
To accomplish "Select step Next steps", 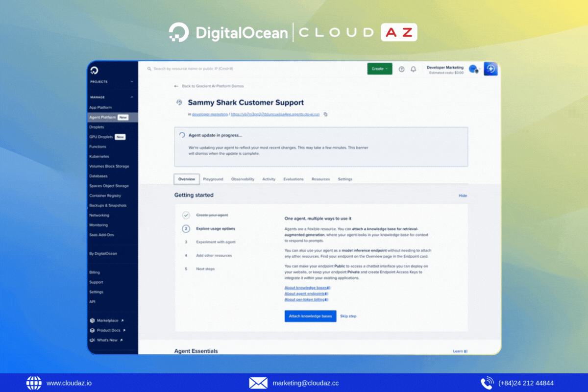I will [205, 269].
